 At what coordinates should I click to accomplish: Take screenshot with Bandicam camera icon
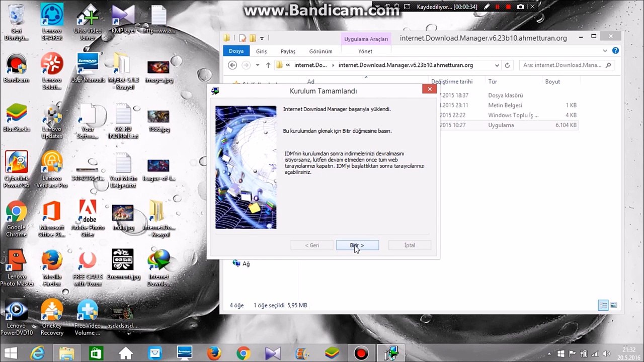[x=521, y=7]
